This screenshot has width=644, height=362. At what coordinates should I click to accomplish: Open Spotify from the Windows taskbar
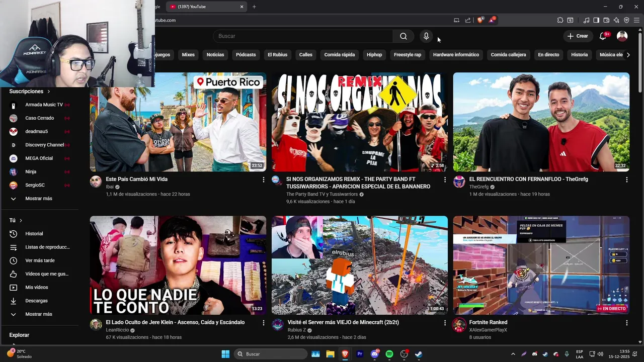(x=389, y=354)
